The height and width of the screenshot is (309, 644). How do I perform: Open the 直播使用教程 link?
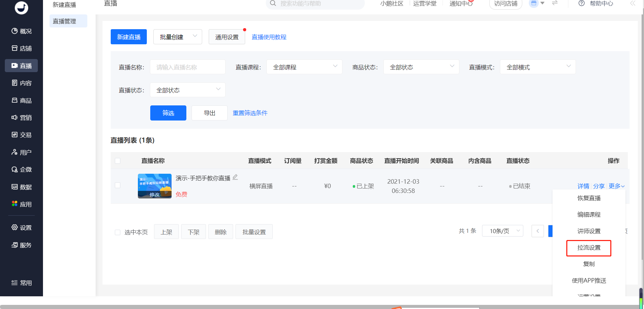pos(269,37)
